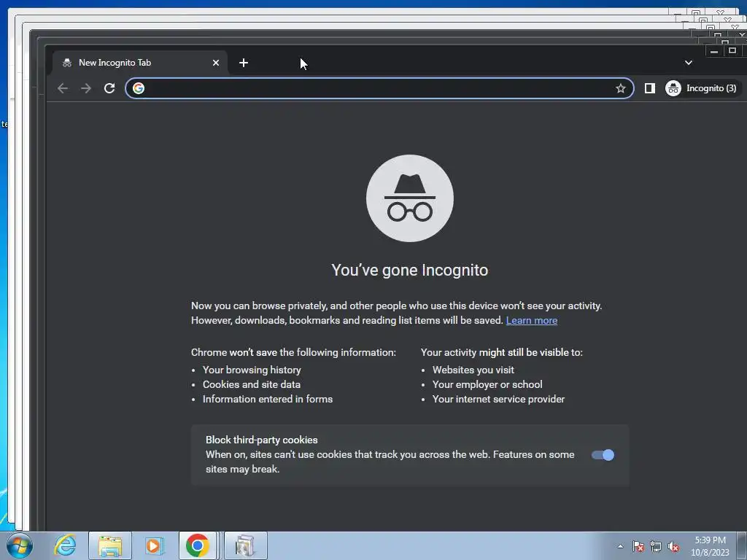747x560 pixels.
Task: Click the Google icon in the address bar
Action: pyautogui.click(x=139, y=88)
